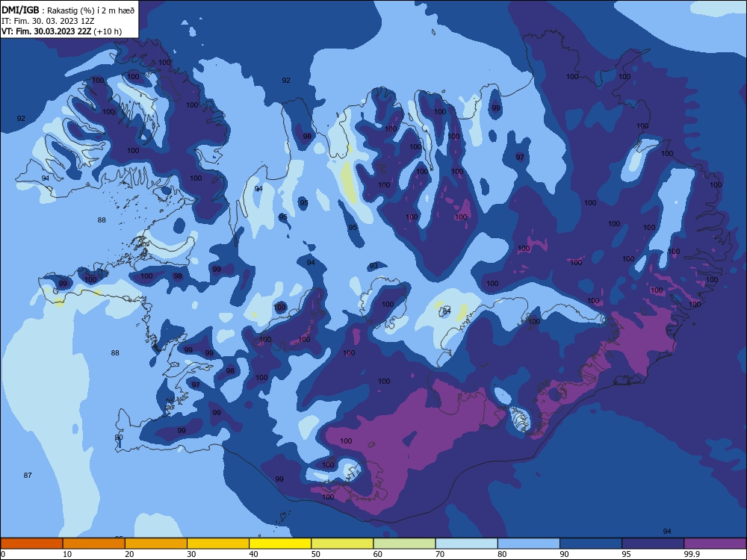Click the 'IT: Fim. 30. 03. 2023 12Z' line
Screen dimensions: 747x560
tap(48, 21)
